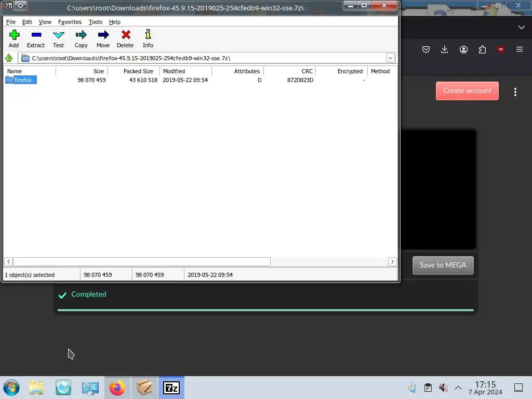Click the muted volume tray icon
This screenshot has height=399, width=532.
pos(443,388)
